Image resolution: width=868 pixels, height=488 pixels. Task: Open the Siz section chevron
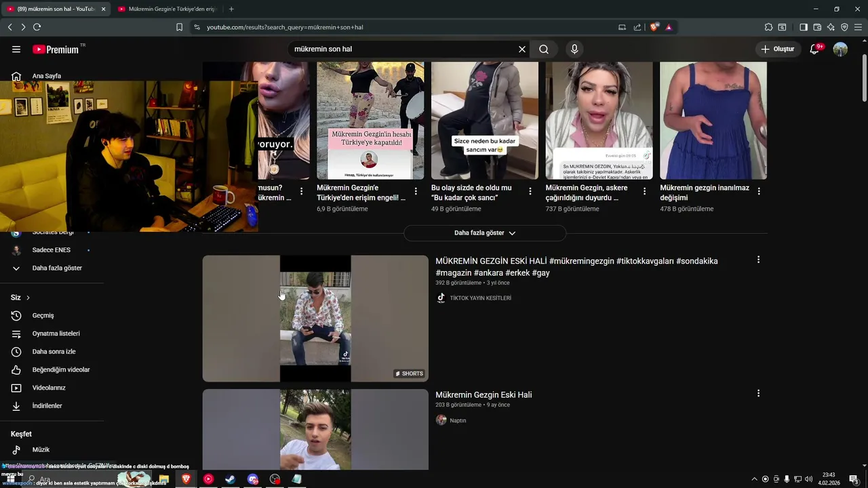(28, 298)
